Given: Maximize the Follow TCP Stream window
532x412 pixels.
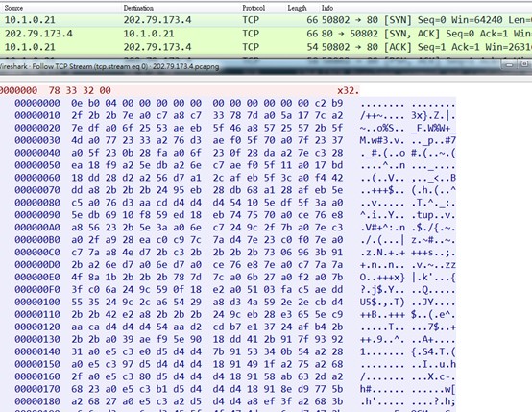Looking at the screenshot, I should [524, 64].
